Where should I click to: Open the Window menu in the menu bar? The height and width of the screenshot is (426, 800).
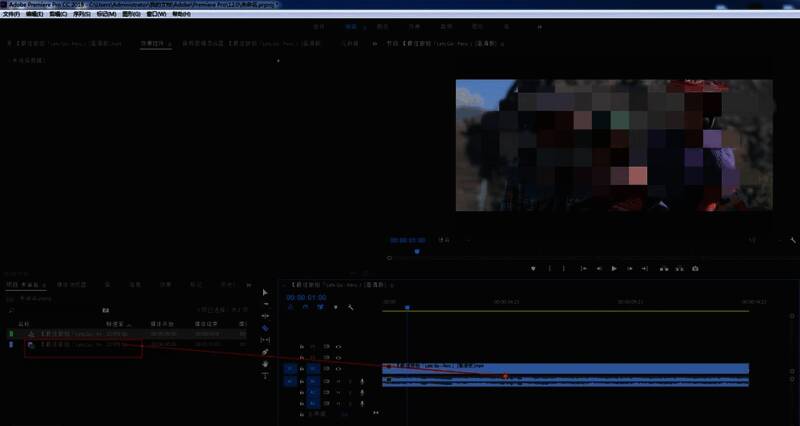pos(157,14)
